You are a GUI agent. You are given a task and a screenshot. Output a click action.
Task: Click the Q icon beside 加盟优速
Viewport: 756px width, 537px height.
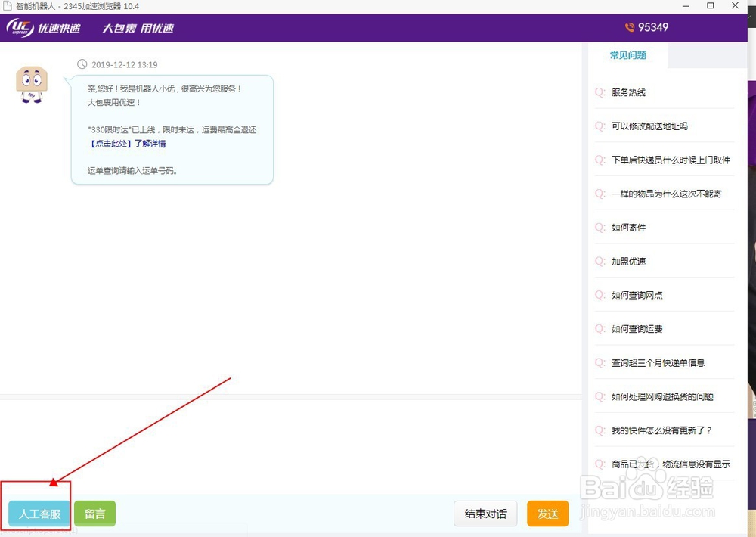[600, 261]
